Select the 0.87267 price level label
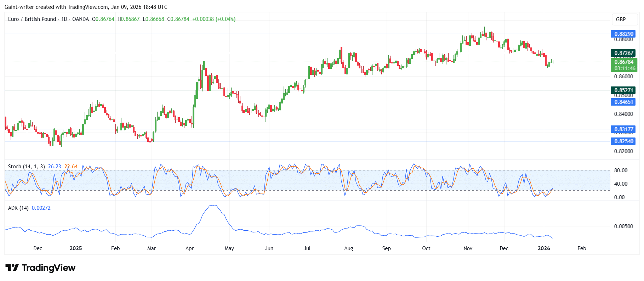This screenshot has height=281, width=644. tap(623, 53)
